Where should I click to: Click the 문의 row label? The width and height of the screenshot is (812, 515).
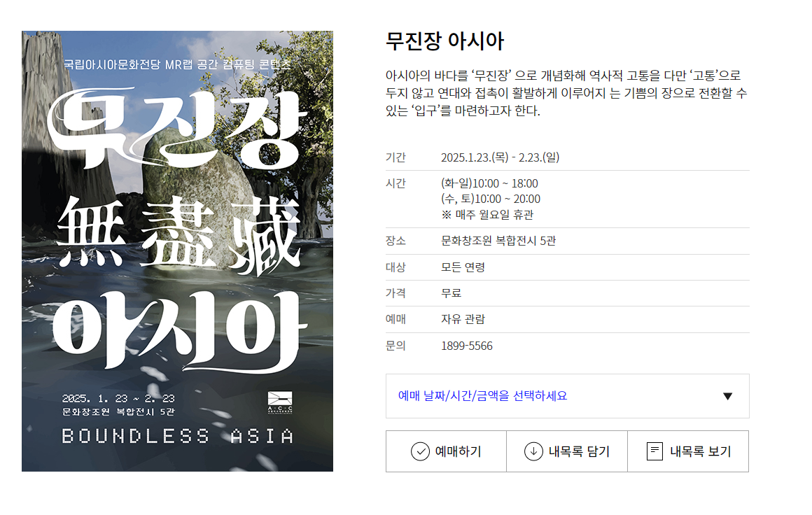395,346
